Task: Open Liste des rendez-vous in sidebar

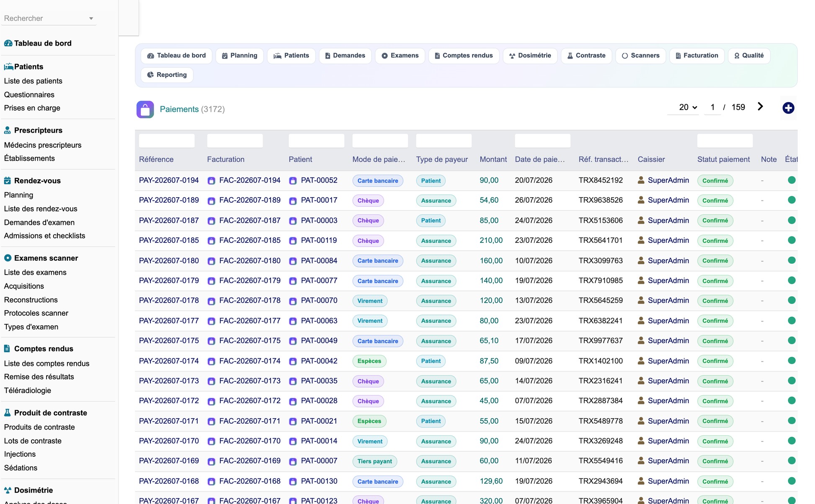Action: 41,209
